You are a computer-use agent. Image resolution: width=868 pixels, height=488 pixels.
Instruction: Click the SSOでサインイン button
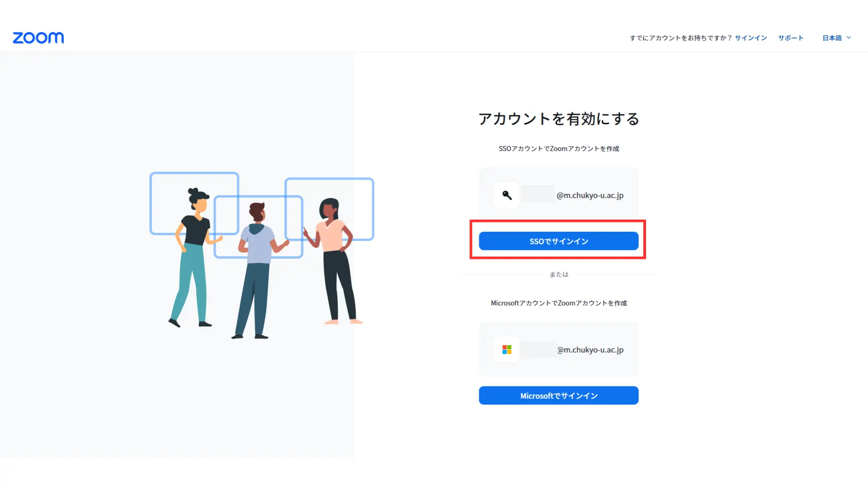[558, 241]
